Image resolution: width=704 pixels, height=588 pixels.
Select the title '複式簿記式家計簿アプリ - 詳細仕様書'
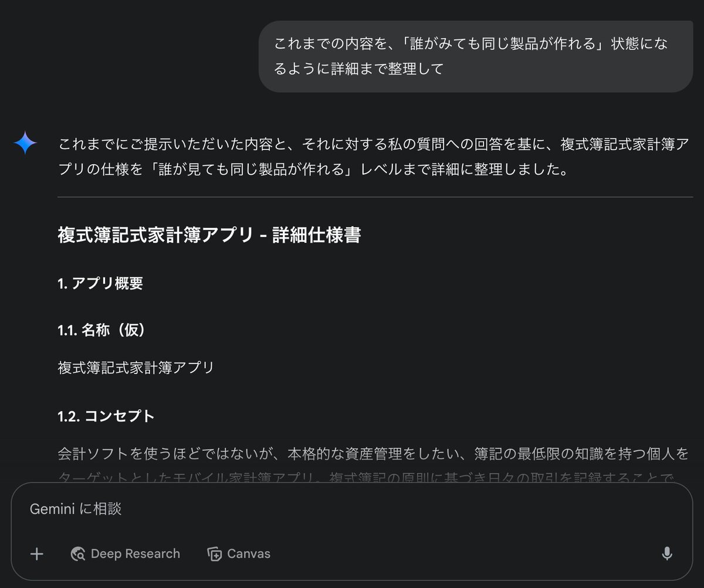point(209,235)
